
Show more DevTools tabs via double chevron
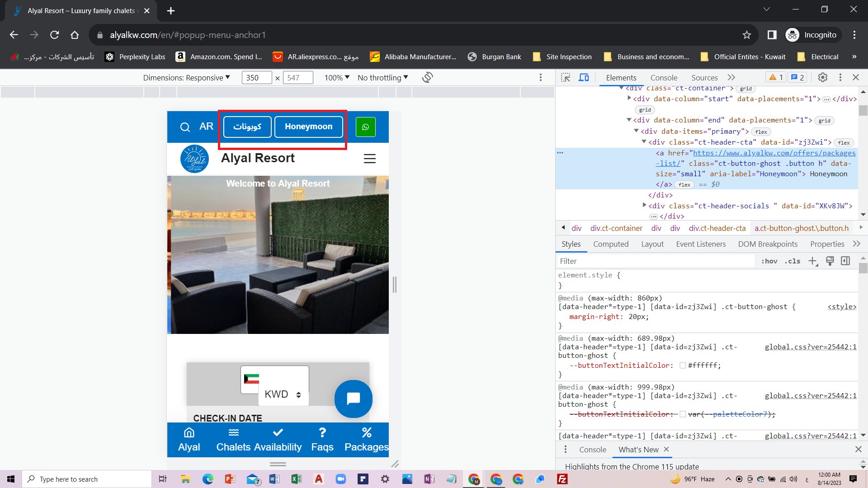point(731,77)
